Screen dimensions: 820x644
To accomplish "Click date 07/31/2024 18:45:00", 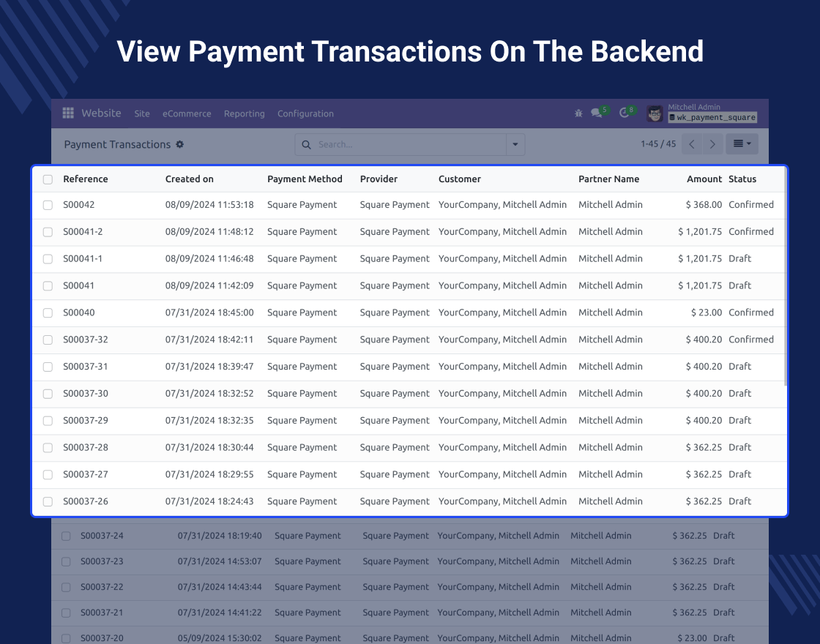I will [209, 312].
